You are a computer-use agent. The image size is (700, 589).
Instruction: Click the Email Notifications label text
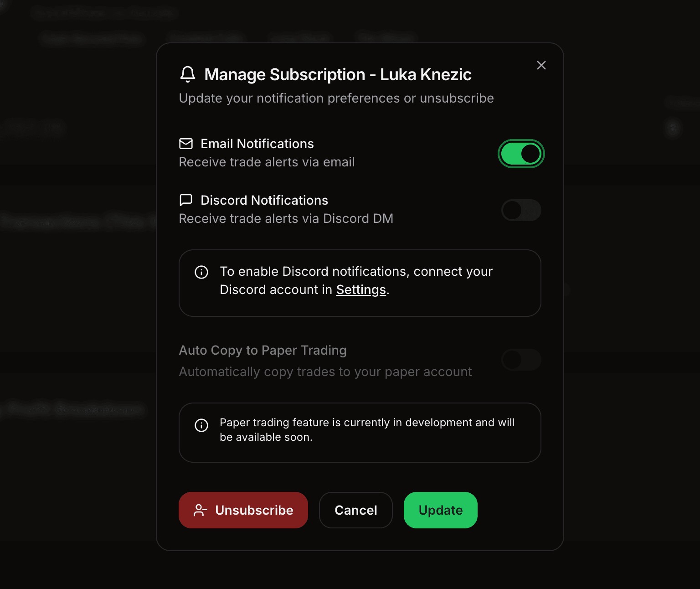(257, 144)
